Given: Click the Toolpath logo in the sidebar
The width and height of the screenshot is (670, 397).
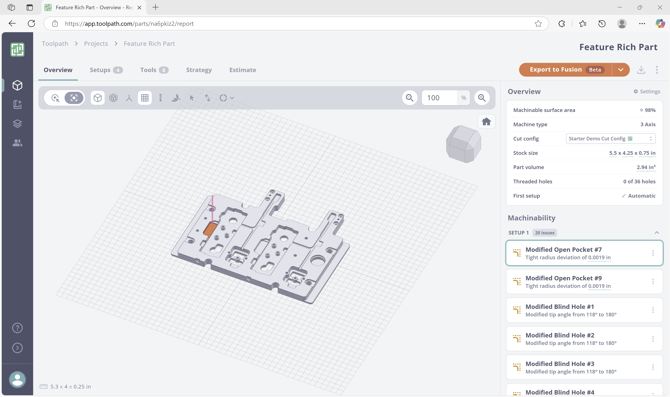Looking at the screenshot, I should point(17,50).
